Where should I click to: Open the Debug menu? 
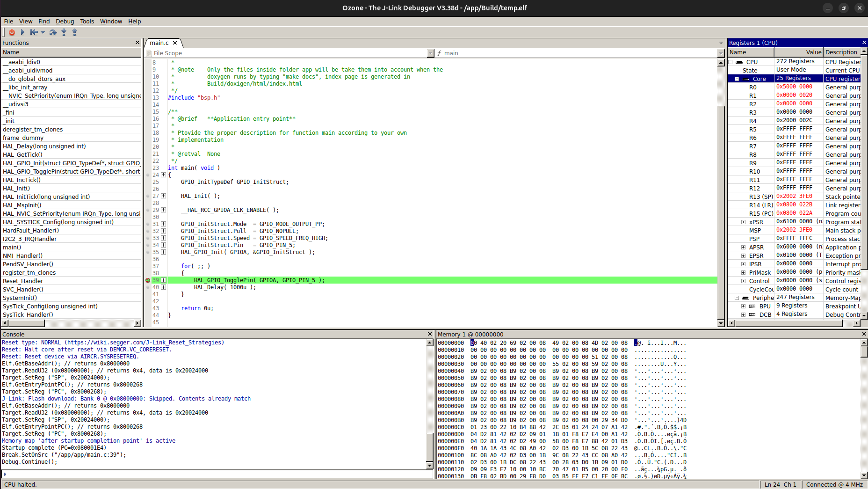(65, 21)
